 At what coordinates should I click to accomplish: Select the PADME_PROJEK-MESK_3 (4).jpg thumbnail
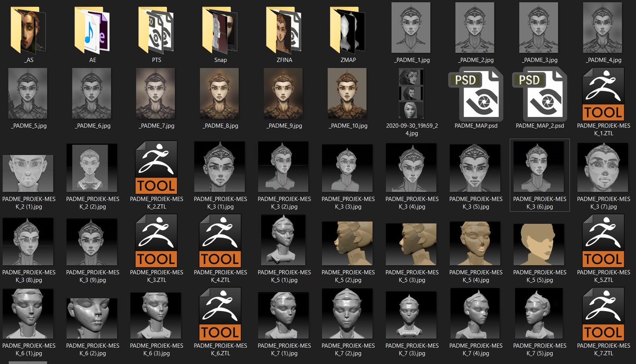(411, 168)
